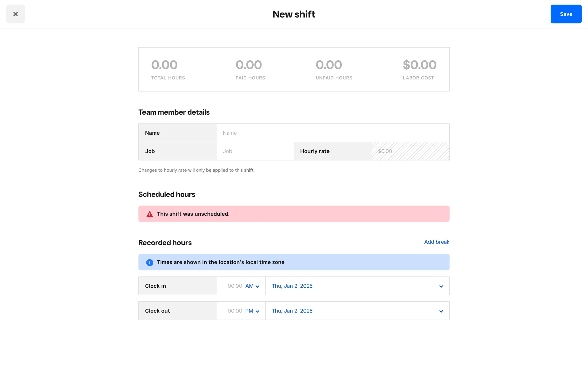
Task: Click the blue info circle icon
Action: point(149,263)
